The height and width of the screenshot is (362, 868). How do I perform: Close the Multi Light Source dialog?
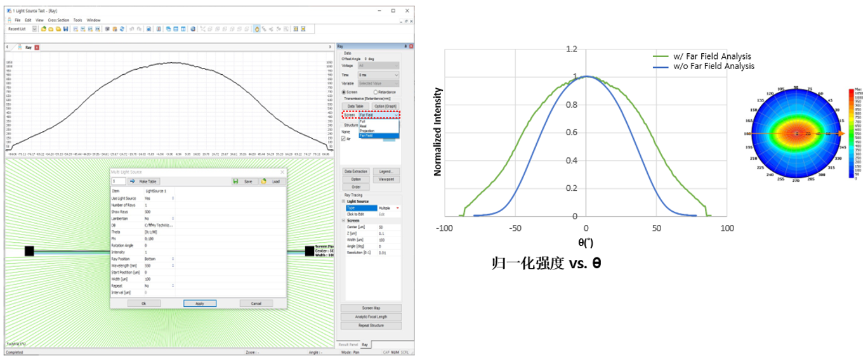(x=282, y=172)
